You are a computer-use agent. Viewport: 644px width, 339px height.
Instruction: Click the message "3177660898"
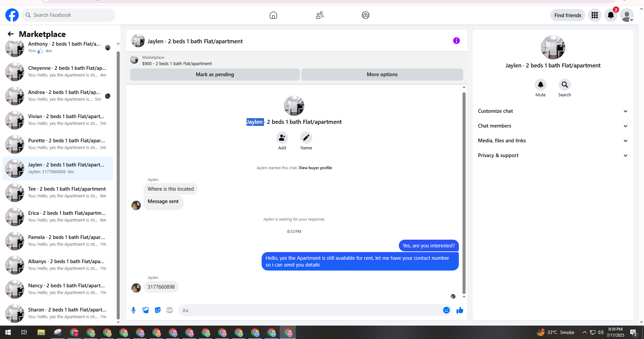click(161, 287)
